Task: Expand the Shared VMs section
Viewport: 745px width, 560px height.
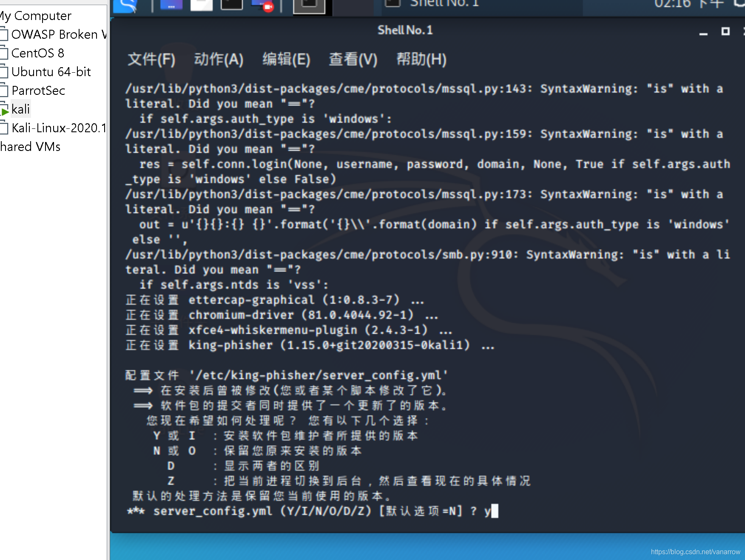Action: pyautogui.click(x=30, y=146)
